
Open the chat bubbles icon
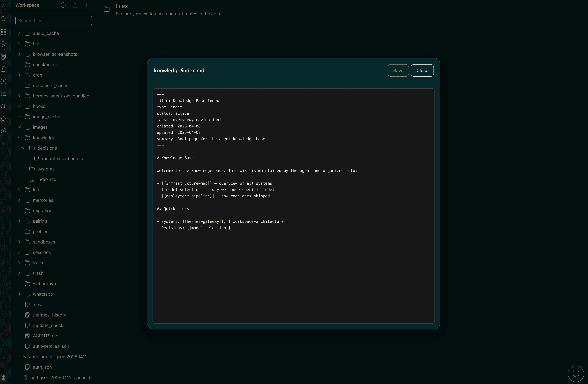3,44
